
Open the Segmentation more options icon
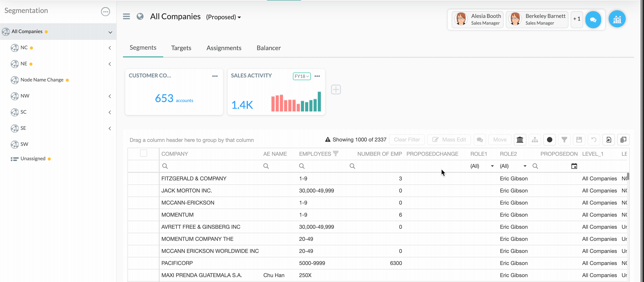point(105,11)
